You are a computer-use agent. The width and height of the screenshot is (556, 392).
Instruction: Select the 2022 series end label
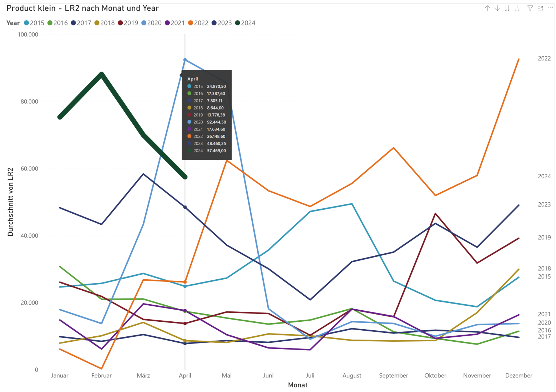coord(544,59)
